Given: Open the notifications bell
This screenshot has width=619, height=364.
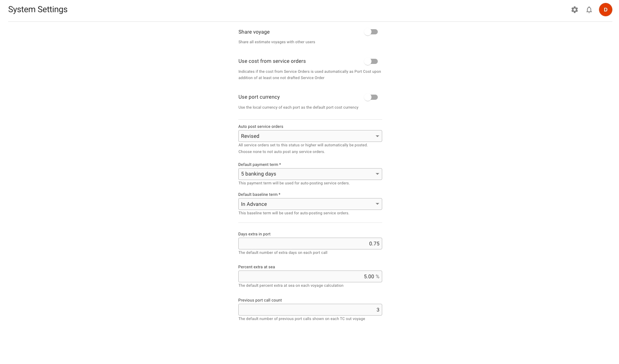Looking at the screenshot, I should coord(589,10).
